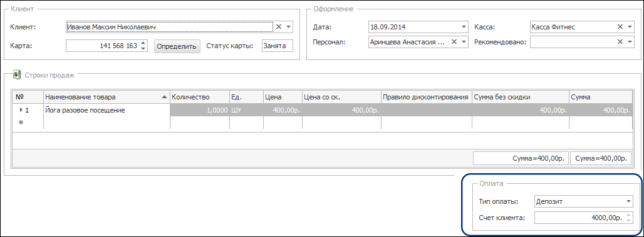This screenshot has height=237, width=644.
Task: Click the right Сумма=400,00р. summary box
Action: pos(601,158)
